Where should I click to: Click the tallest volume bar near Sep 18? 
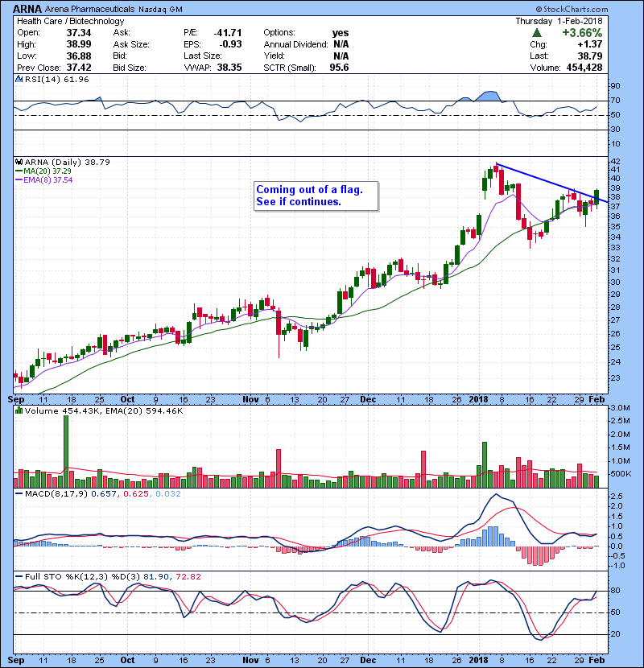66,452
